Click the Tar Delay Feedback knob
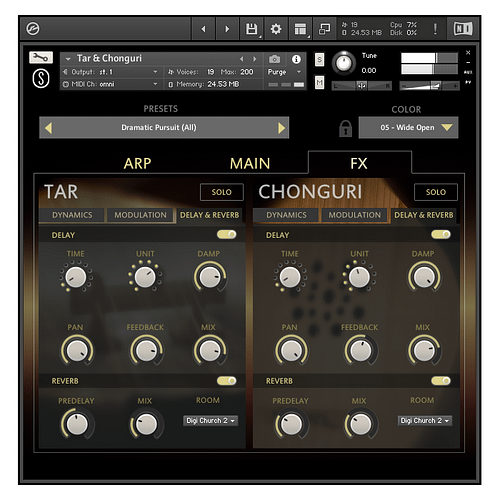 click(x=146, y=351)
